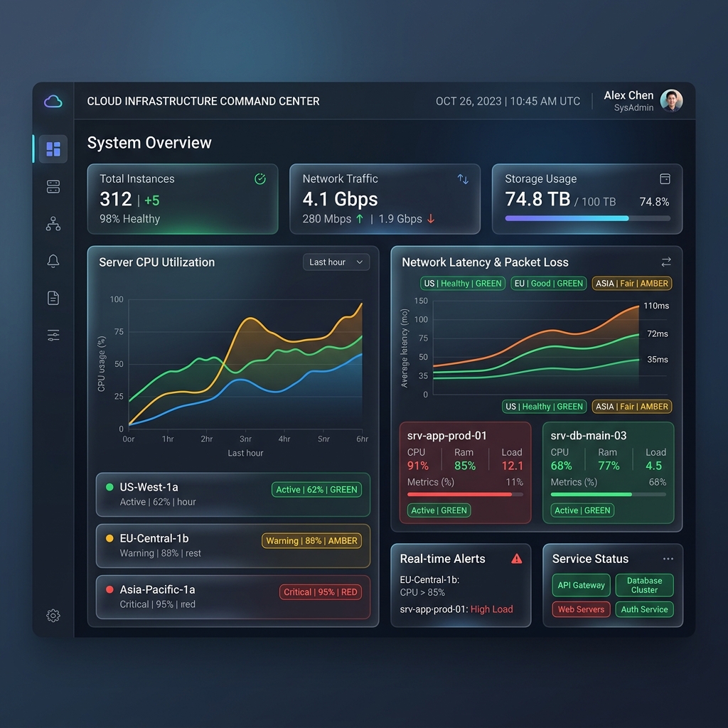Click Active GREEN badge on srv-app-prod-01
Viewport: 728px width, 728px height.
(x=439, y=510)
